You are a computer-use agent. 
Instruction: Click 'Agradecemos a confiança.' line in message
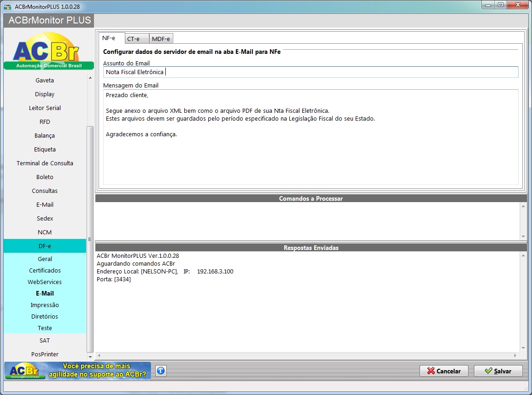pyautogui.click(x=141, y=134)
